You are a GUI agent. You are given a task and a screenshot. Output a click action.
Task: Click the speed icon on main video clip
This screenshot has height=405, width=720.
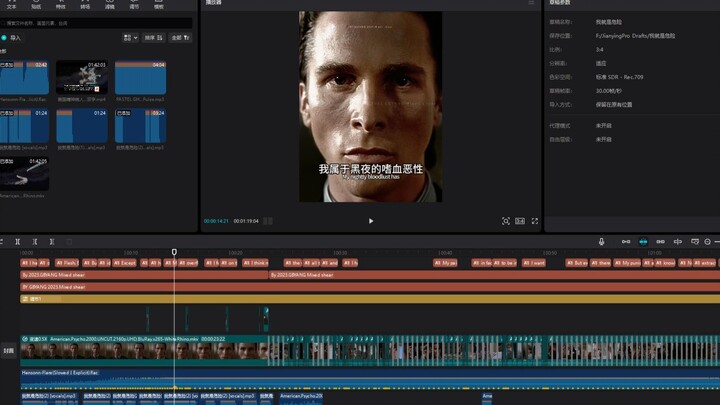click(25, 339)
